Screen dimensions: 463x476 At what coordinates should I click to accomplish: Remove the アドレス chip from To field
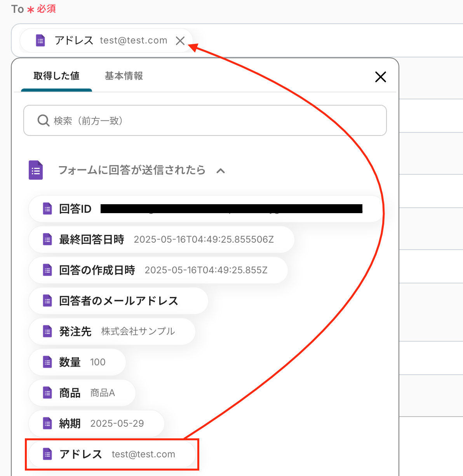(180, 41)
